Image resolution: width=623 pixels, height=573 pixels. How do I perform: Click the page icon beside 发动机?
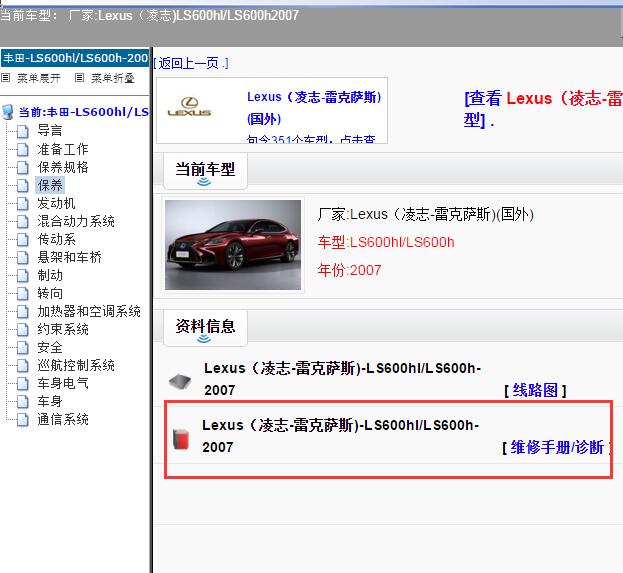pyautogui.click(x=23, y=203)
